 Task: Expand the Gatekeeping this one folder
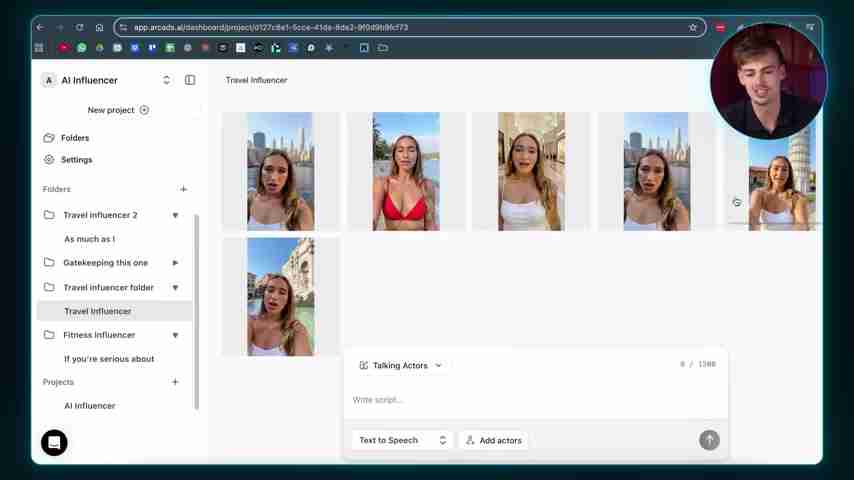click(x=175, y=263)
